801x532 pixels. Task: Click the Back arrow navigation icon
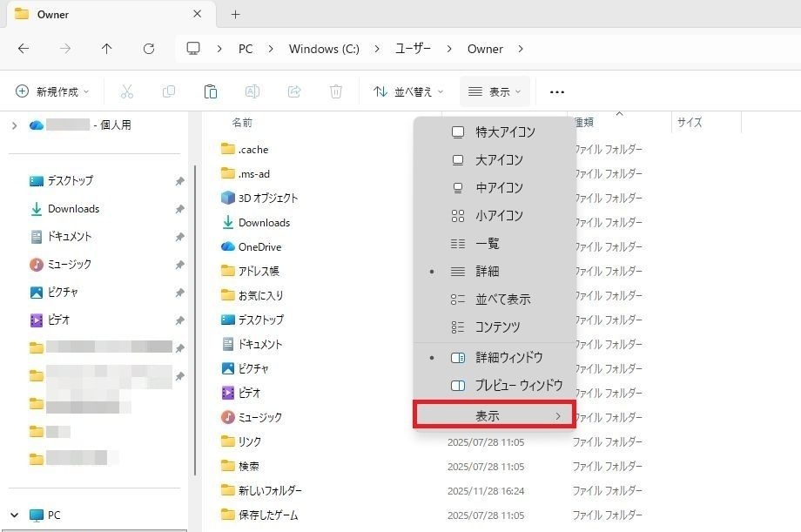point(24,49)
